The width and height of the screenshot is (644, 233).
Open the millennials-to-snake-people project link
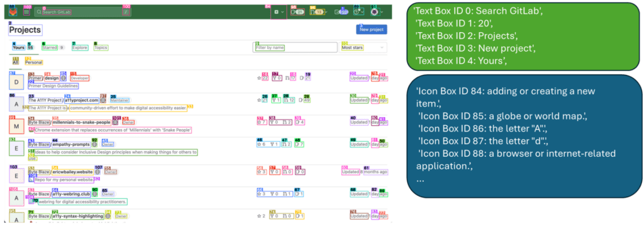pyautogui.click(x=81, y=122)
